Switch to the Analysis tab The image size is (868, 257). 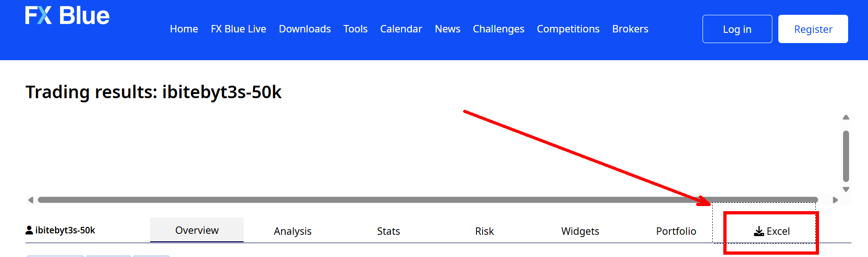(293, 231)
